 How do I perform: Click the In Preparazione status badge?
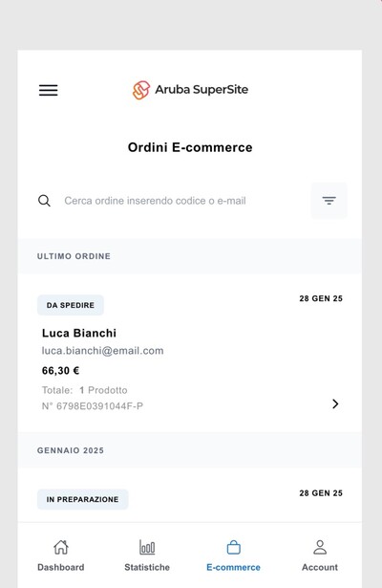point(83,499)
